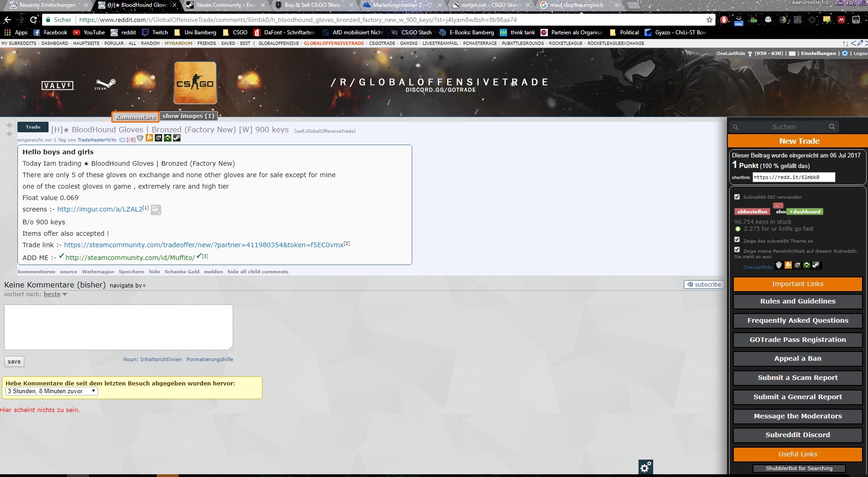Expand the inline image beside the imgur link
868x477 pixels.
[156, 210]
